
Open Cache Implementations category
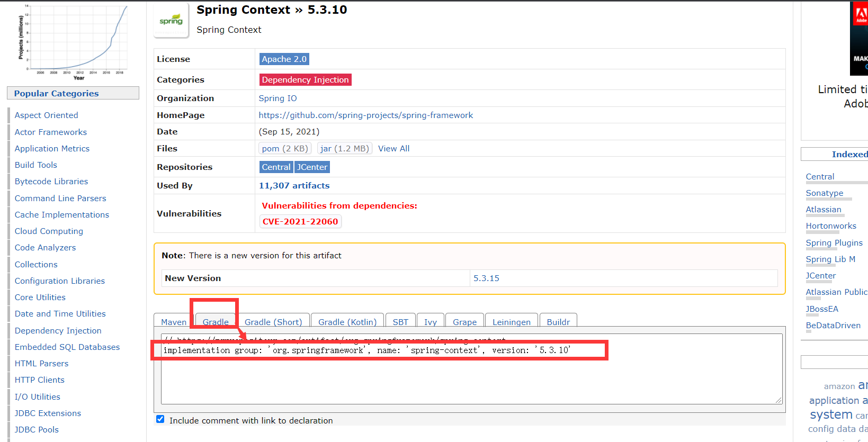[x=62, y=215]
